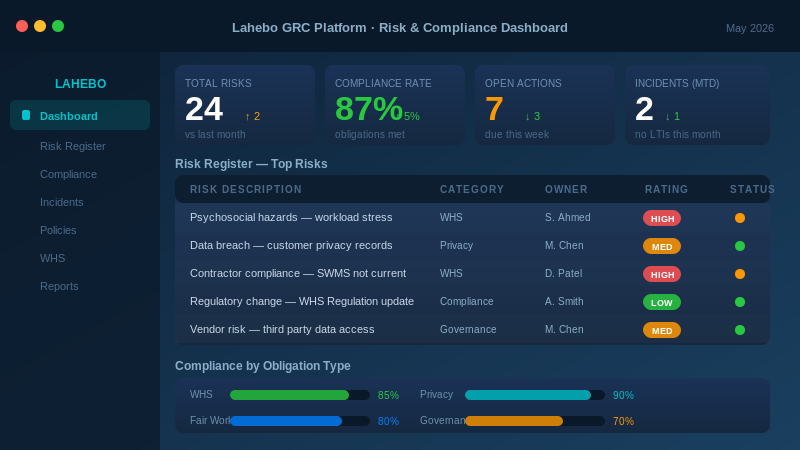The height and width of the screenshot is (450, 800).
Task: Click the May 2026 date label
Action: 749,28
